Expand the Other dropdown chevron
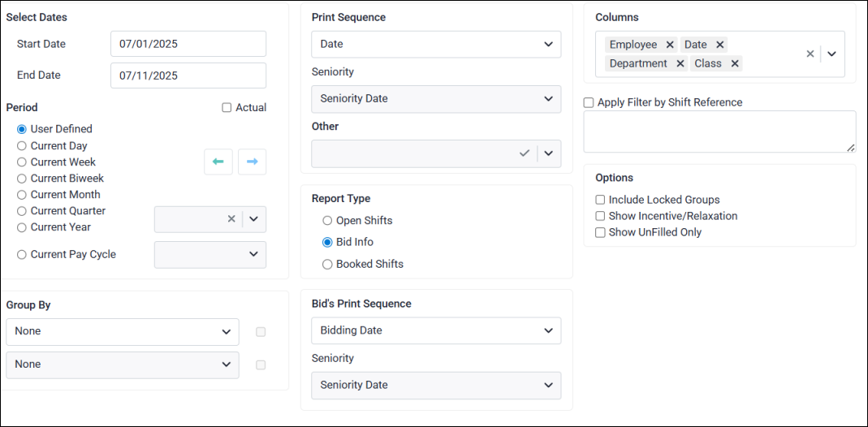The height and width of the screenshot is (427, 868). 548,153
